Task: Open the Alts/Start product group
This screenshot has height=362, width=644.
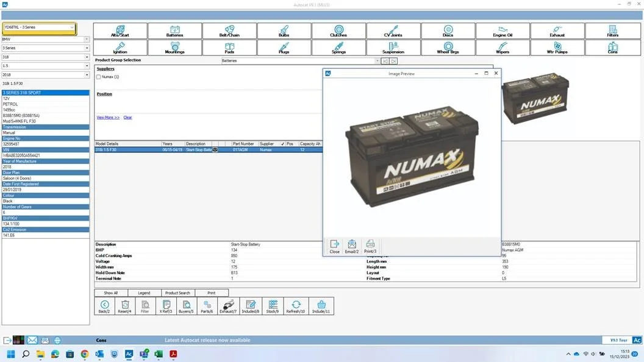Action: (120, 31)
